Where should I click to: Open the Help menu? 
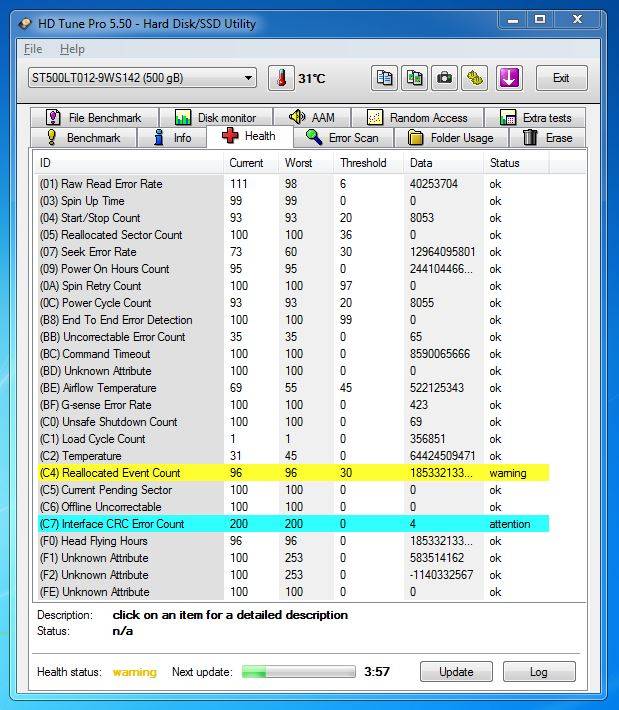pos(72,49)
